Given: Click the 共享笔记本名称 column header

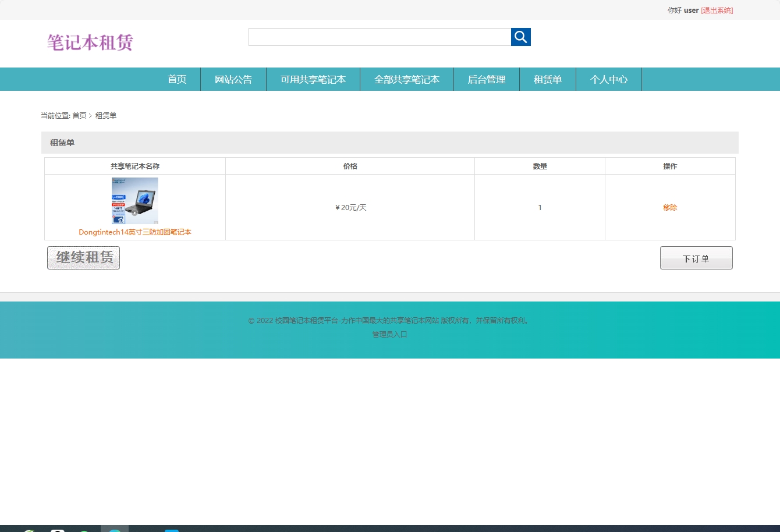Looking at the screenshot, I should coord(135,166).
